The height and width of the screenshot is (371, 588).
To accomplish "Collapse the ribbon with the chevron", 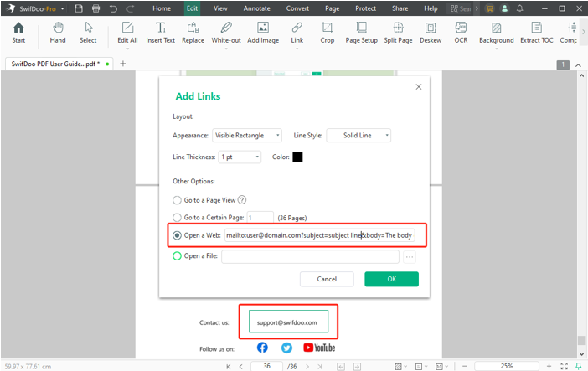I will [578, 65].
